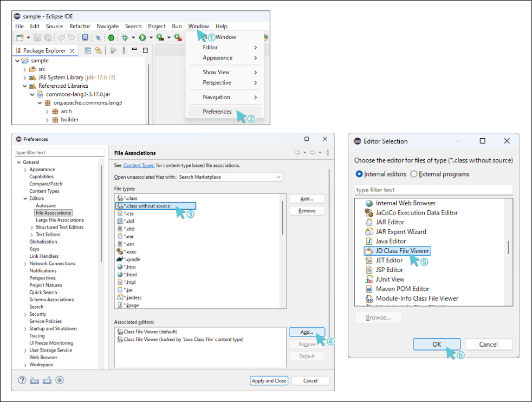The width and height of the screenshot is (532, 402).
Task: Open the 'Open unassociated files with' dropdown
Action: coord(230,177)
